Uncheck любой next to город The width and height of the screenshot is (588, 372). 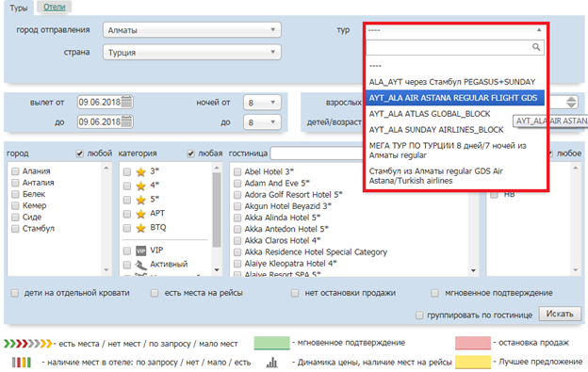pos(79,154)
